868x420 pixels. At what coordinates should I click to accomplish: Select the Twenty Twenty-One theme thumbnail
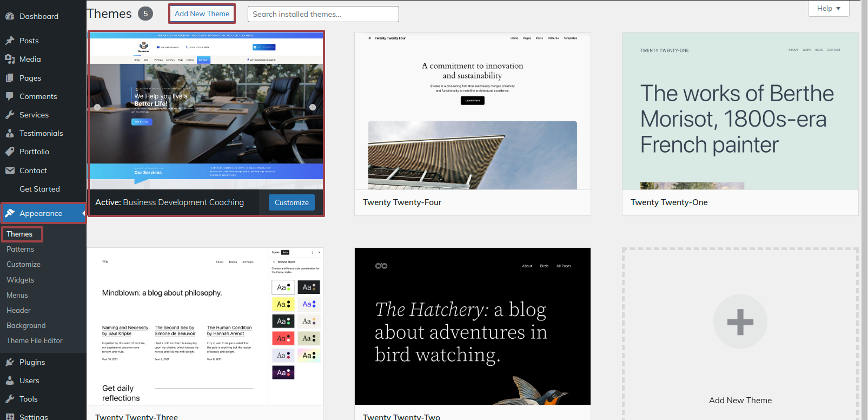[740, 111]
